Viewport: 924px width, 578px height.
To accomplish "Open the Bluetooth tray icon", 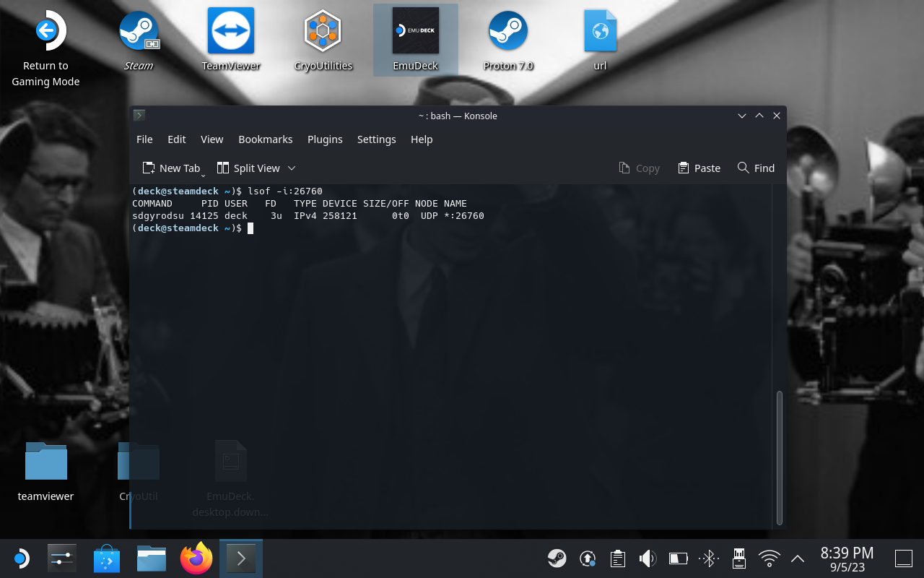I will point(709,558).
